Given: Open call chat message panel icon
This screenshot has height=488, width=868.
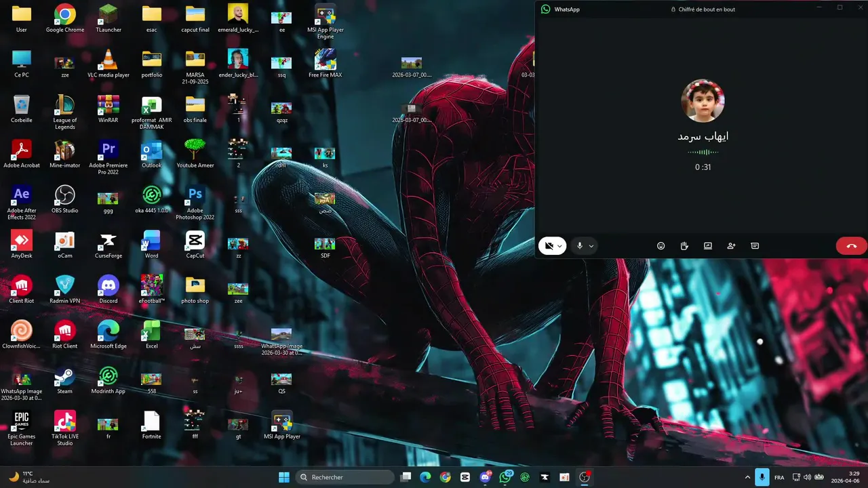Looking at the screenshot, I should pyautogui.click(x=755, y=246).
